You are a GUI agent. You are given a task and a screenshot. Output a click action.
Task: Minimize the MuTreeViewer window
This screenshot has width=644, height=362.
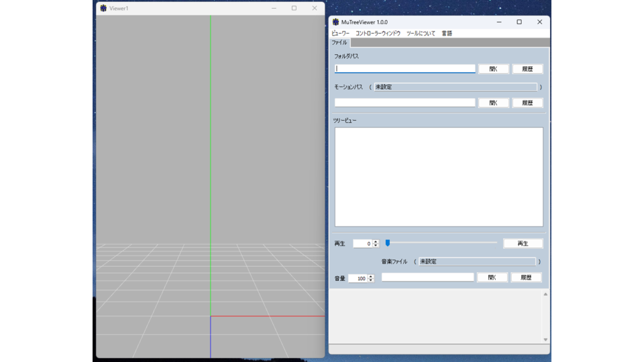pyautogui.click(x=499, y=22)
